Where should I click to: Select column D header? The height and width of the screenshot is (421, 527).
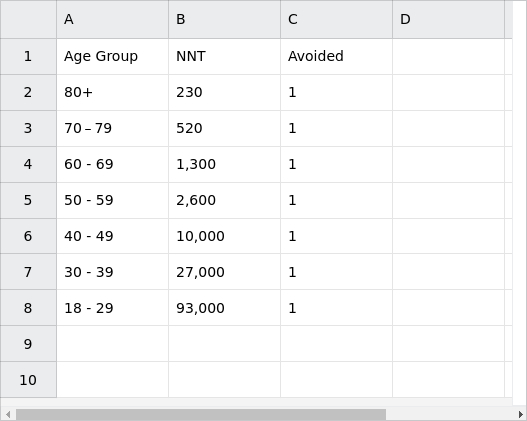point(448,19)
